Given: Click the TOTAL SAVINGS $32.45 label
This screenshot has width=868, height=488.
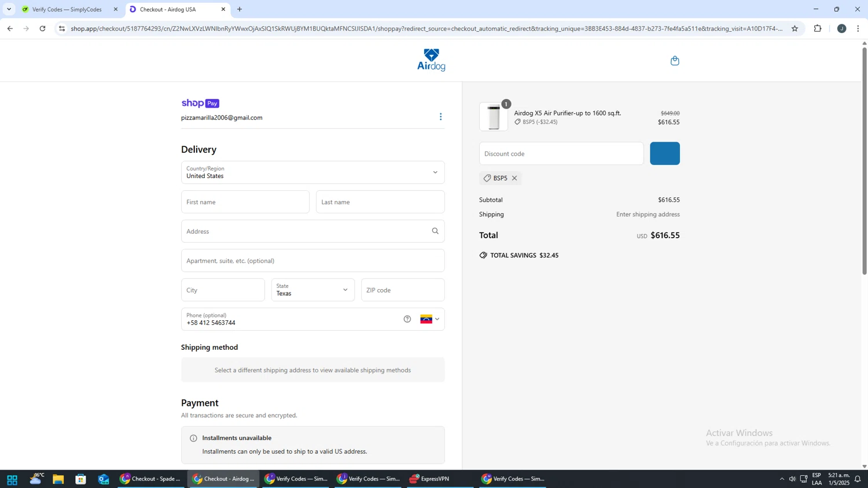Looking at the screenshot, I should point(524,256).
